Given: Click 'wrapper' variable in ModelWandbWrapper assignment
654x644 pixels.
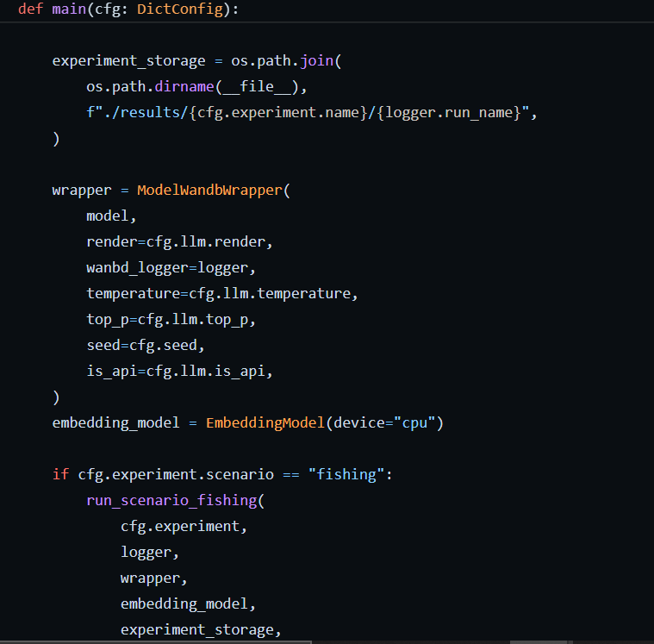Looking at the screenshot, I should tap(82, 191).
